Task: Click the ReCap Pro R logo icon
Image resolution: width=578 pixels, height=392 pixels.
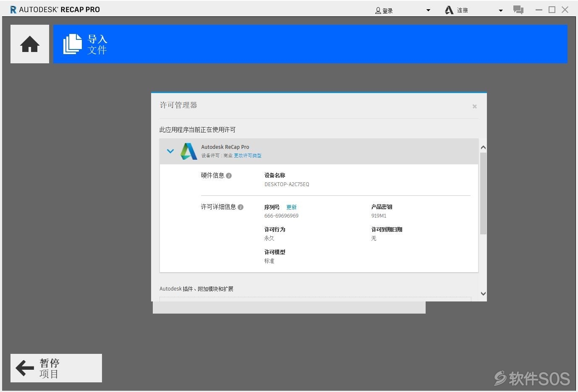Action: click(13, 10)
